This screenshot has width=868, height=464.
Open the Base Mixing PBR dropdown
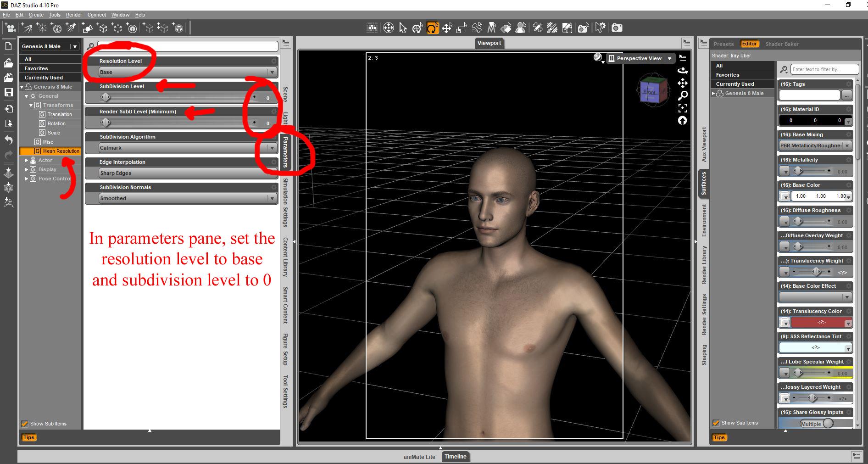(x=815, y=145)
